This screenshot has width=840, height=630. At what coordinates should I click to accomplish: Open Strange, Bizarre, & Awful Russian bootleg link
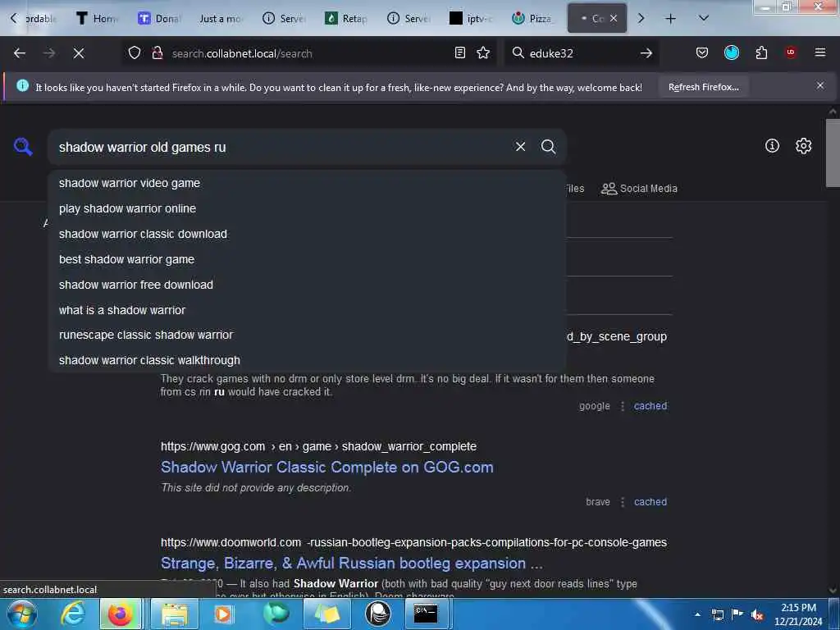[351, 563]
